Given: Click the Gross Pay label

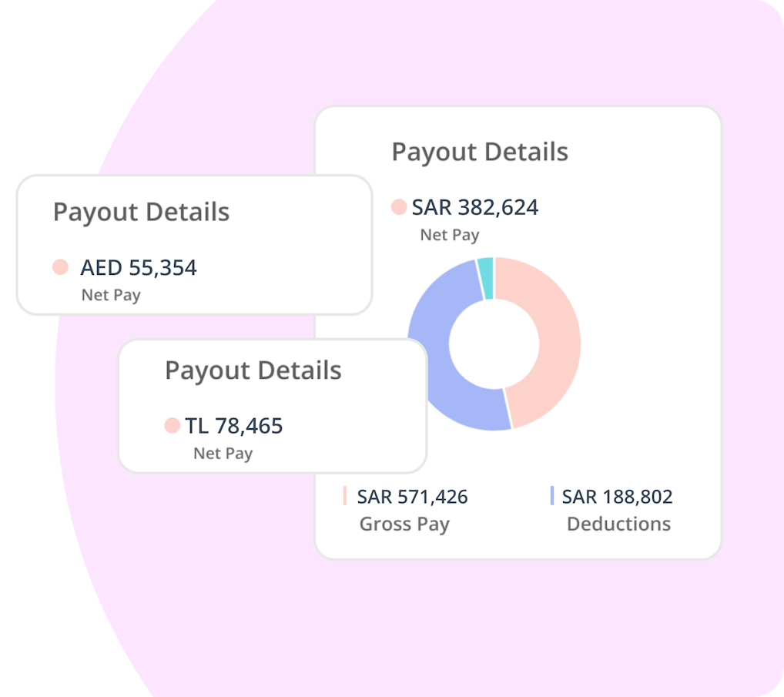Looking at the screenshot, I should pos(404,524).
